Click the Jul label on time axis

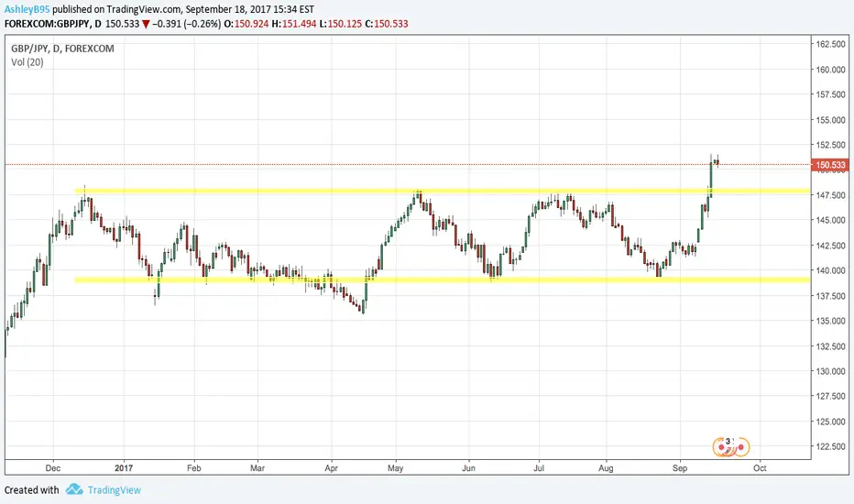coord(539,468)
